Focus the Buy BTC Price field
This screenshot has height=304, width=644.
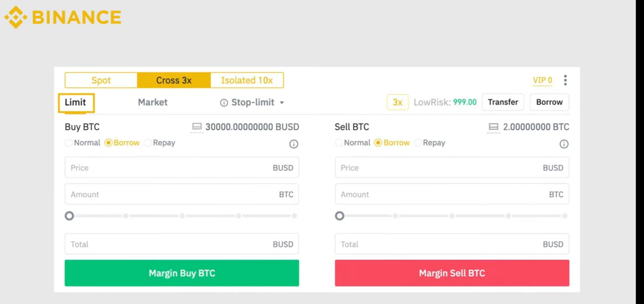pyautogui.click(x=182, y=168)
